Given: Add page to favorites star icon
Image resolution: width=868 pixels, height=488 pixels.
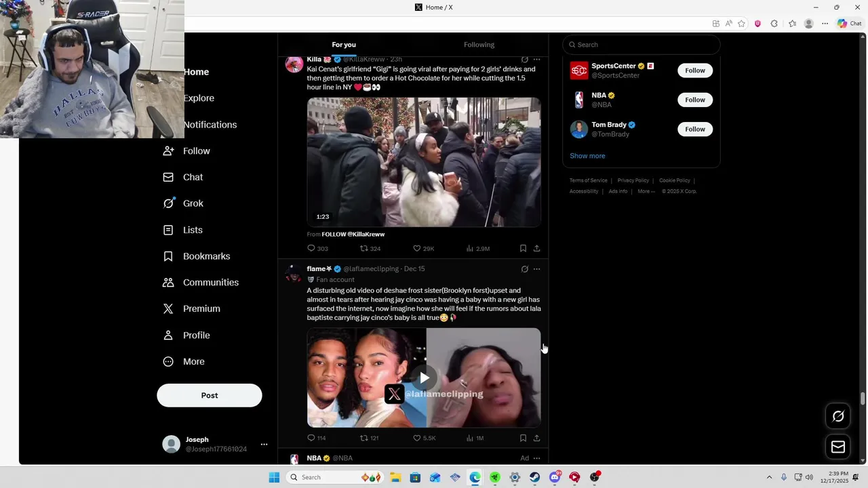Looking at the screenshot, I should coord(741,24).
